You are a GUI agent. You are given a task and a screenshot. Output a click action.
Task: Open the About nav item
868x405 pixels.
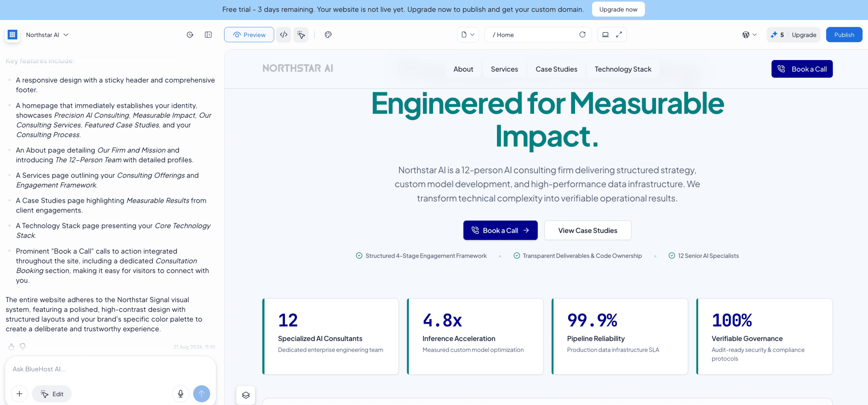463,69
